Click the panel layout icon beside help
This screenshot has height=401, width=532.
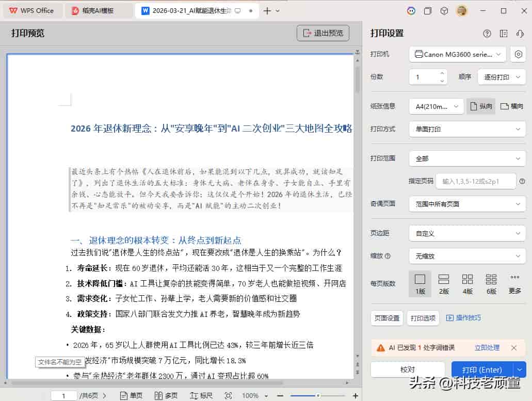(x=504, y=34)
